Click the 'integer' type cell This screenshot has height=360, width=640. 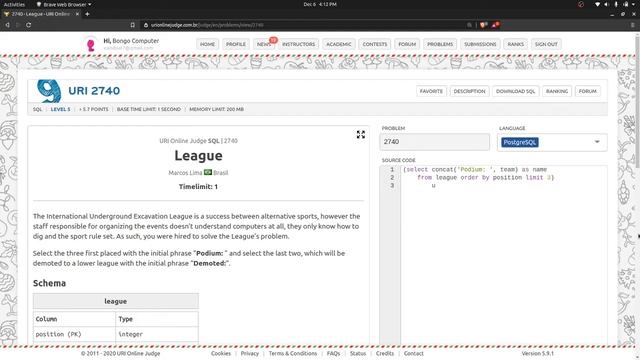point(157,334)
